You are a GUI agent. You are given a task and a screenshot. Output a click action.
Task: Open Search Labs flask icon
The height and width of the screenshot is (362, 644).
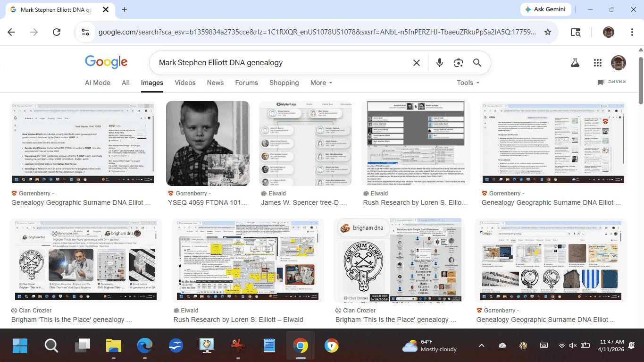click(575, 63)
